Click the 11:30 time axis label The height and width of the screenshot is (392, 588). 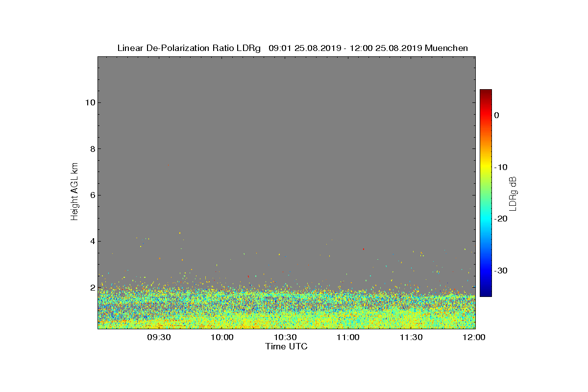coord(411,337)
